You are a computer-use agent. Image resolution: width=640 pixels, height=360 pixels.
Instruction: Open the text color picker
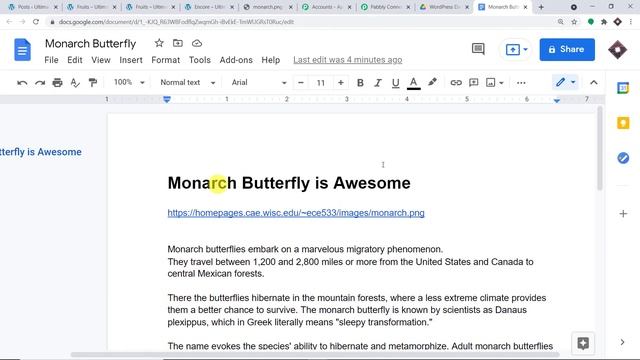(x=413, y=83)
